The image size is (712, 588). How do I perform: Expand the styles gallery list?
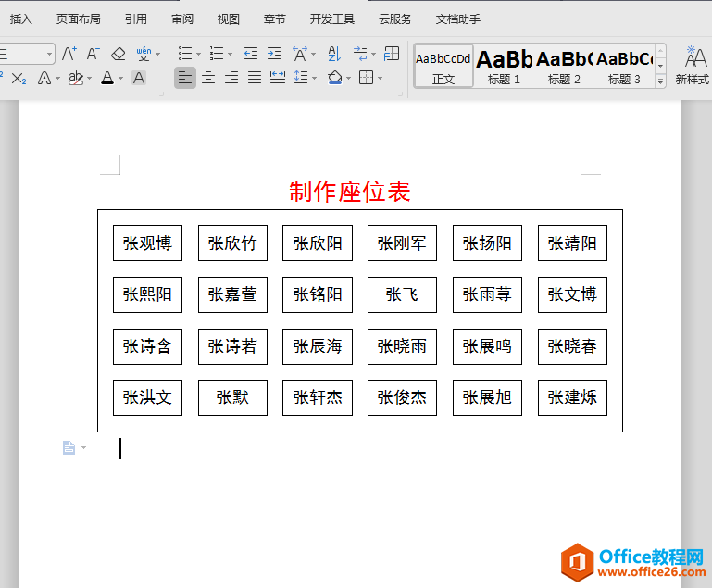click(660, 81)
